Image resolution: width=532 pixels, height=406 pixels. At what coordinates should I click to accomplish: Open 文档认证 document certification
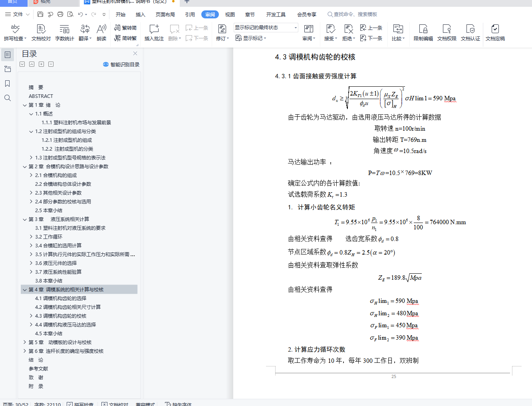point(470,32)
